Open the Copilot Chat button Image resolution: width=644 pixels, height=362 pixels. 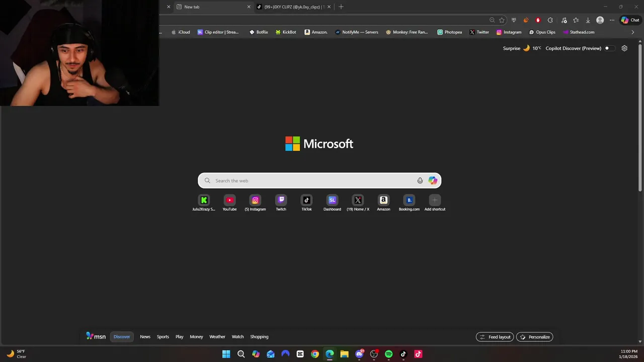630,20
